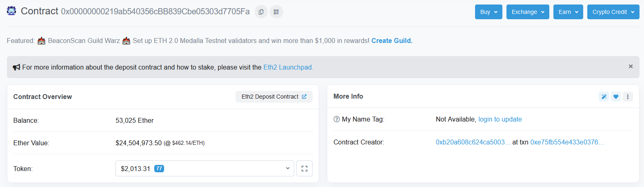Show the QR code for this address
The image size is (644, 187).
click(276, 12)
